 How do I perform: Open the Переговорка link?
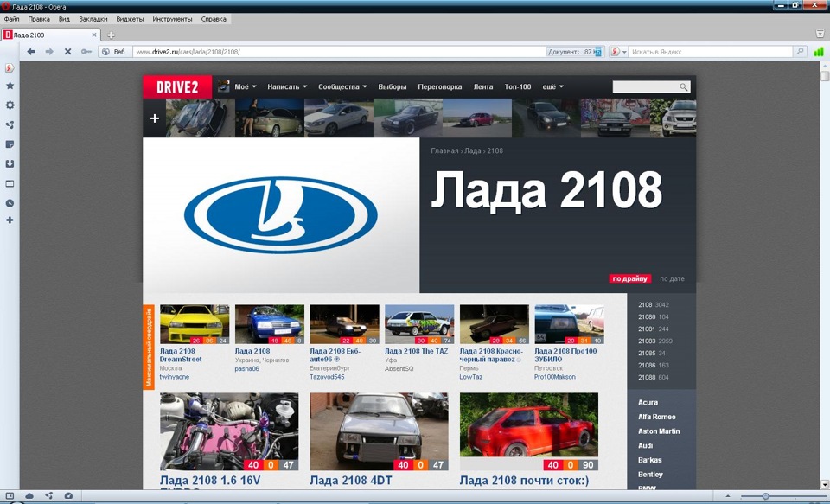(x=440, y=86)
